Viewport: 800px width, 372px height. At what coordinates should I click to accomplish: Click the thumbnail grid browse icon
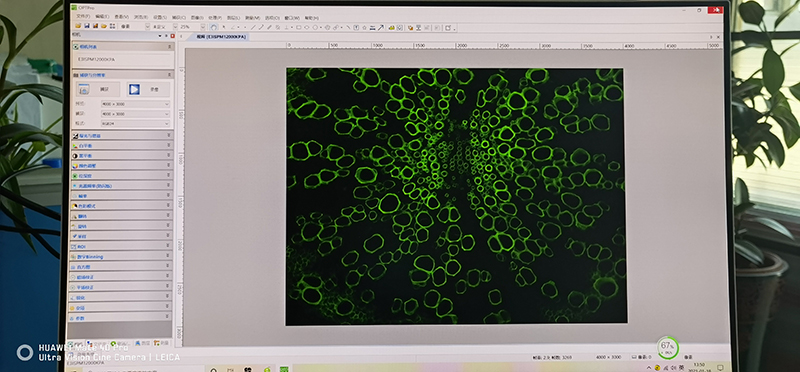113,26
